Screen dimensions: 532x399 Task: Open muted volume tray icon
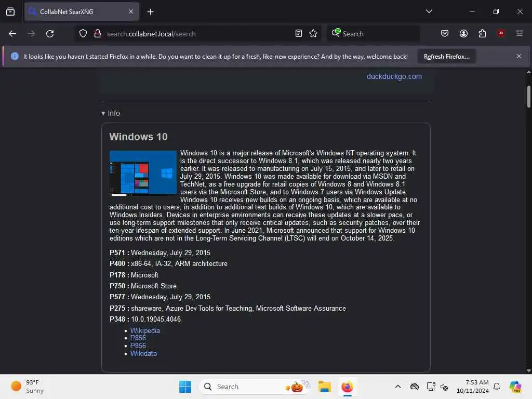(444, 387)
